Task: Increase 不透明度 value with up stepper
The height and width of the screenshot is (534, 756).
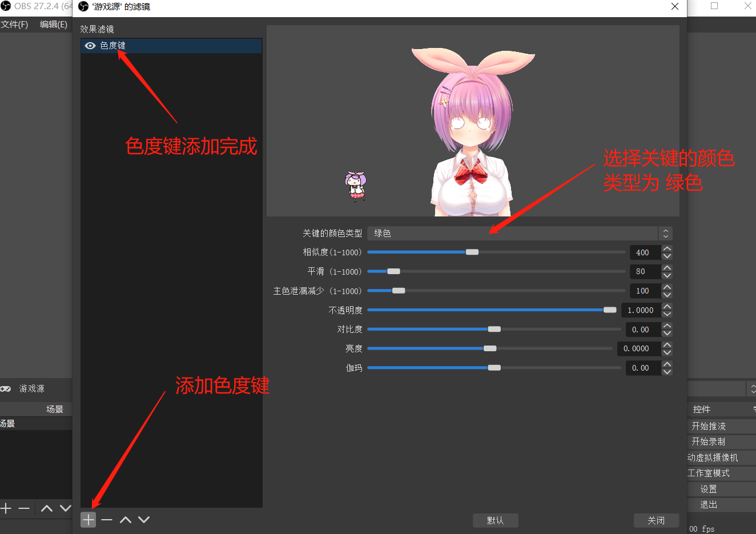Action: click(667, 307)
